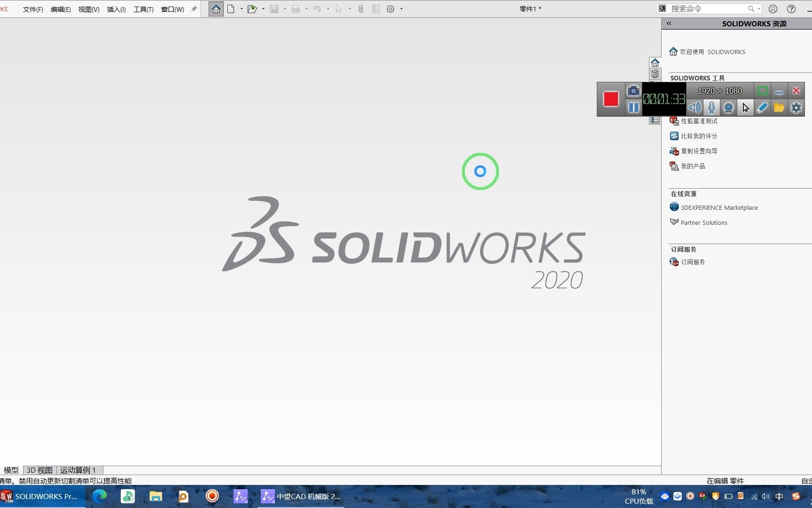Screen dimensions: 812x508
Task: Toggle webcam overlay in recorder bar
Action: (x=728, y=108)
